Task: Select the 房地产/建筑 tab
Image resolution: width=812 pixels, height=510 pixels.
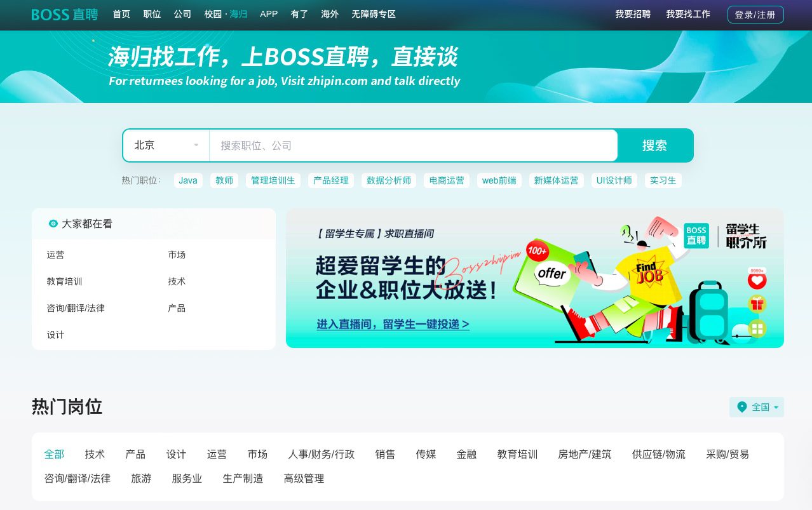Action: point(585,454)
